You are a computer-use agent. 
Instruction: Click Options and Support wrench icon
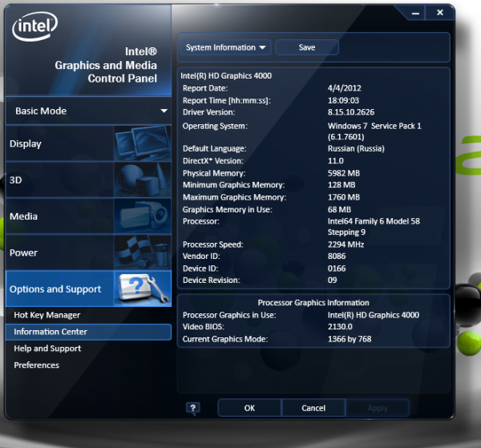[143, 289]
